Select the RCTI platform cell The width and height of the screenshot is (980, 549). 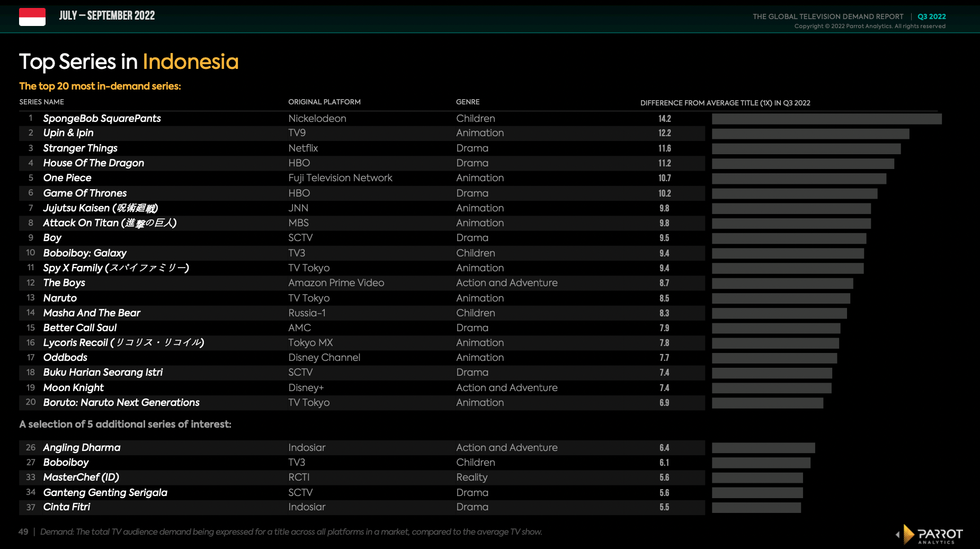(299, 477)
